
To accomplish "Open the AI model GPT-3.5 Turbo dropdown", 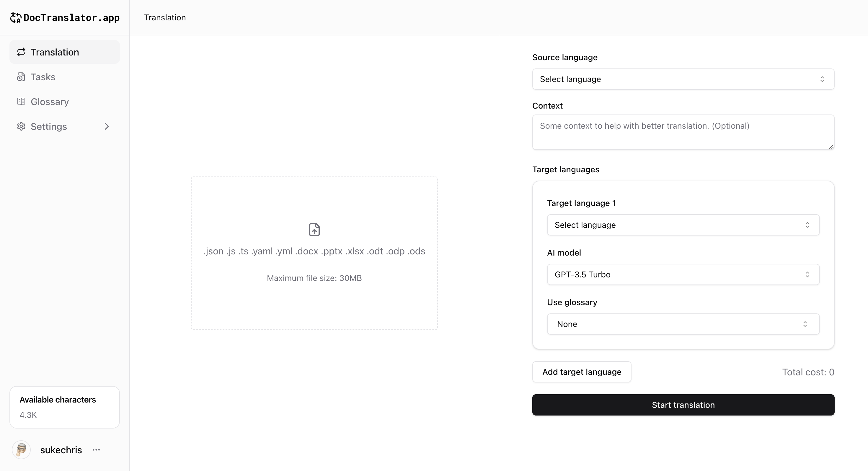I will (683, 274).
